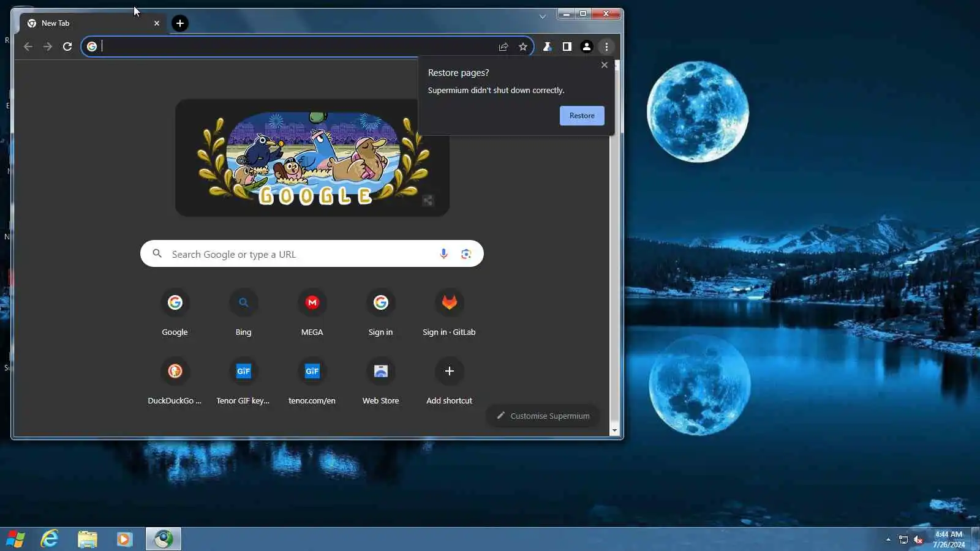Share this page icon in address bar
Image resolution: width=980 pixels, height=551 pixels.
tap(503, 47)
